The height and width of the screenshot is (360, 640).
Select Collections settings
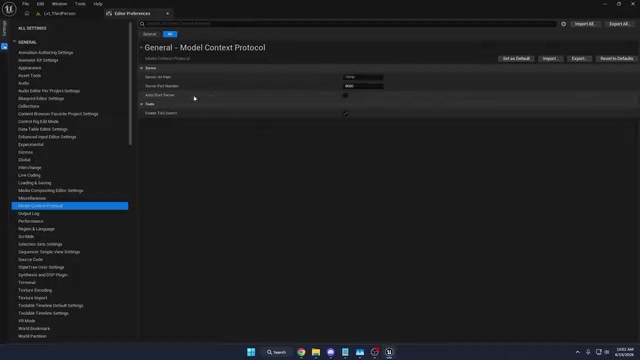tap(29, 106)
